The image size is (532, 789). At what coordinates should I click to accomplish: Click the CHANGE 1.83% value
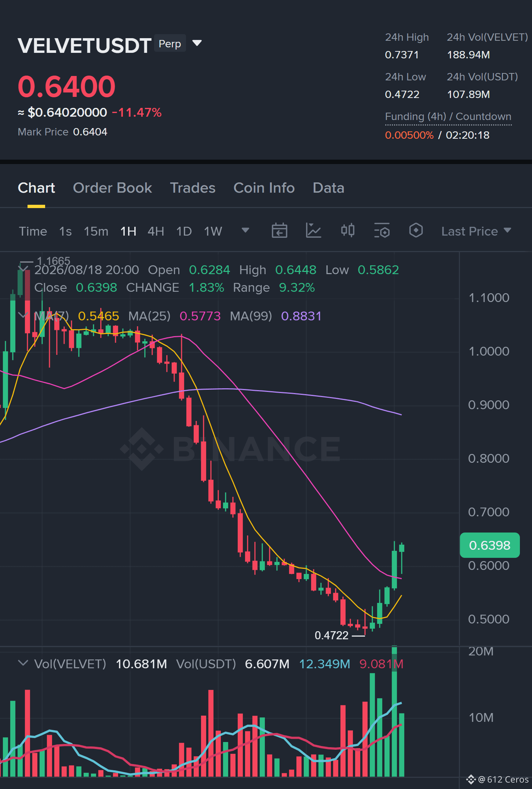207,287
